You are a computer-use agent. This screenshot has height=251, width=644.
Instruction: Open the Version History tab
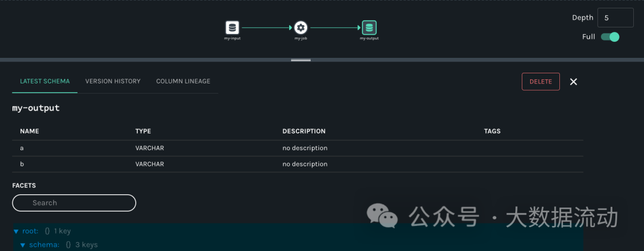coord(113,81)
